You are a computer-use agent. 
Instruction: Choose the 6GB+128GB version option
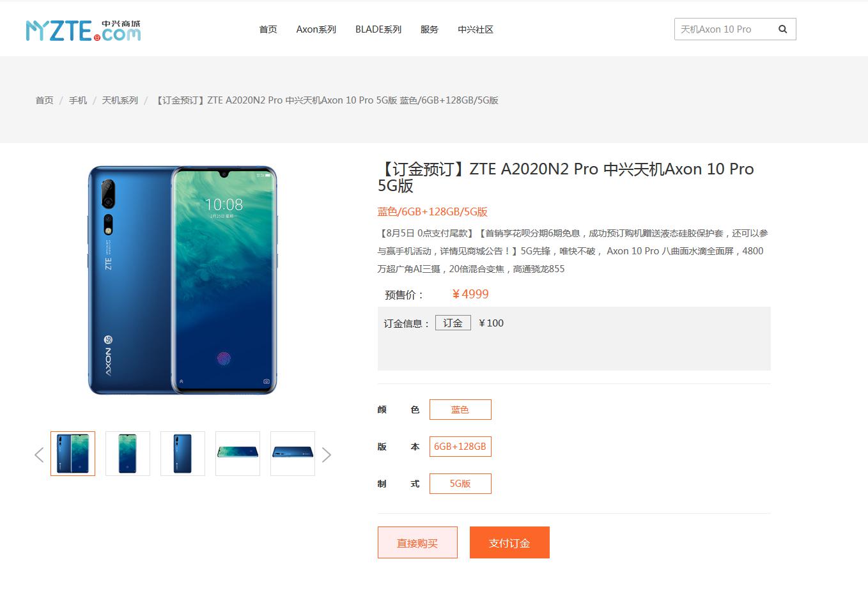pos(460,447)
